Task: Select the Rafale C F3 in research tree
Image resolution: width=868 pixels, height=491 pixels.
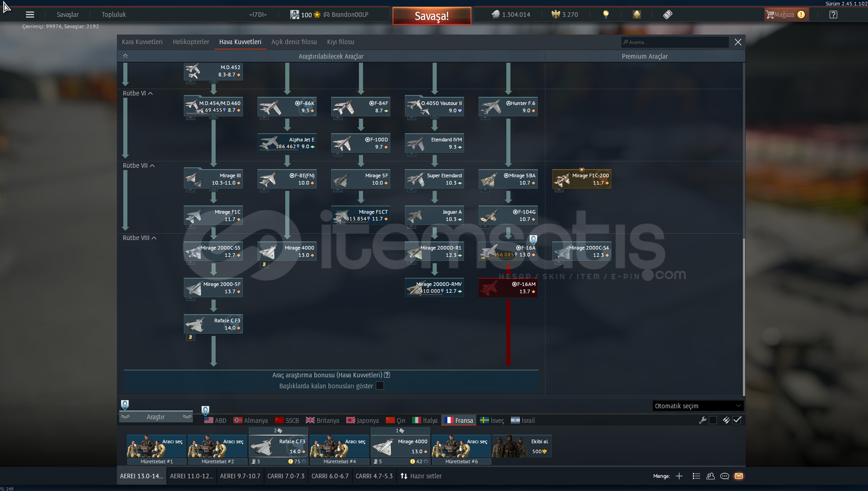Action: [x=213, y=324]
